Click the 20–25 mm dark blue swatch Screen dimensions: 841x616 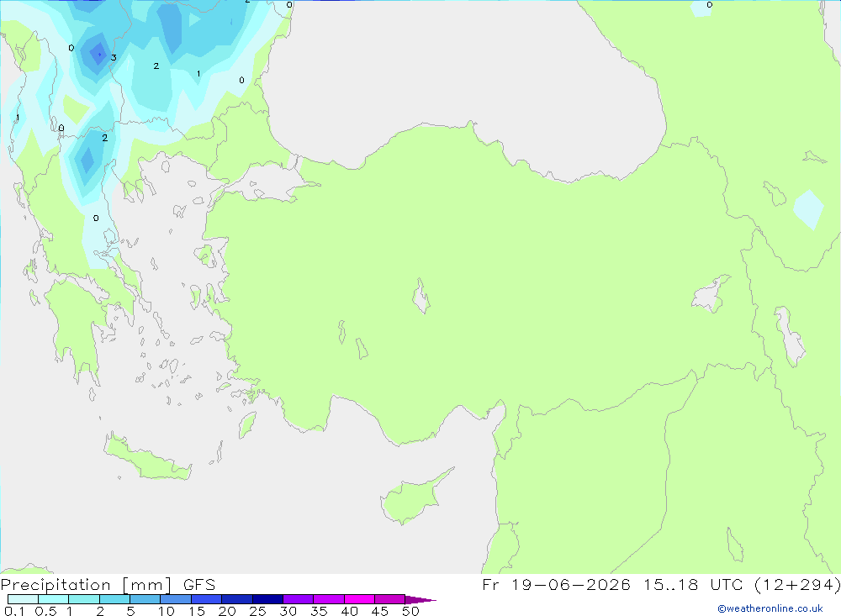tap(237, 599)
